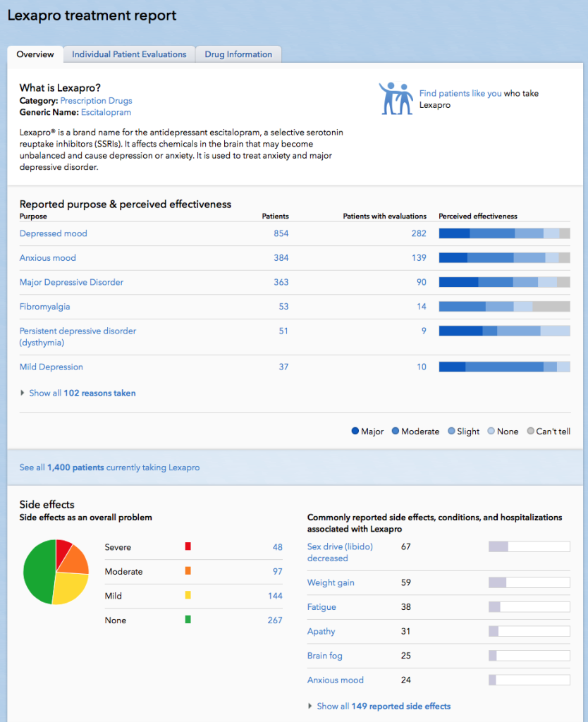Click Fibromyalgia perceived effectiveness bar

(x=504, y=307)
